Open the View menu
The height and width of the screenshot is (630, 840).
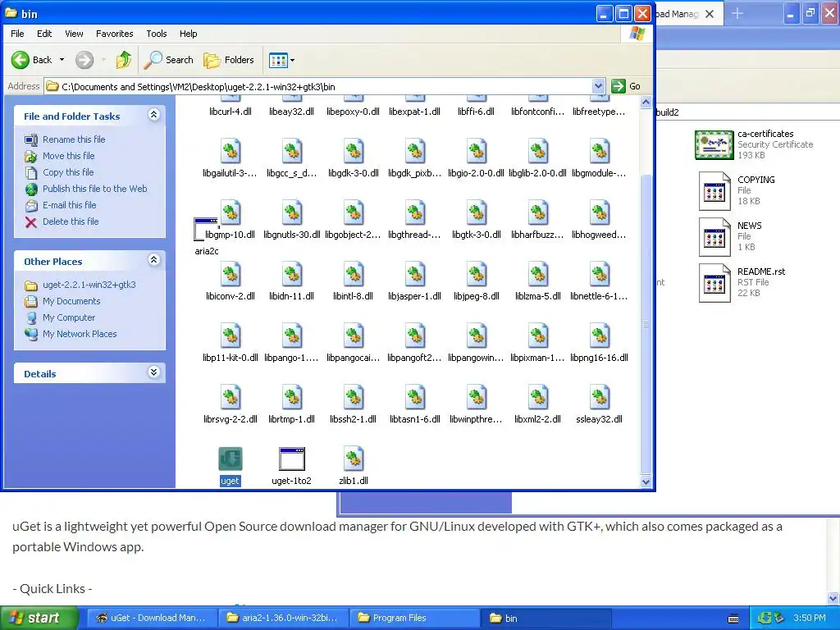click(74, 34)
